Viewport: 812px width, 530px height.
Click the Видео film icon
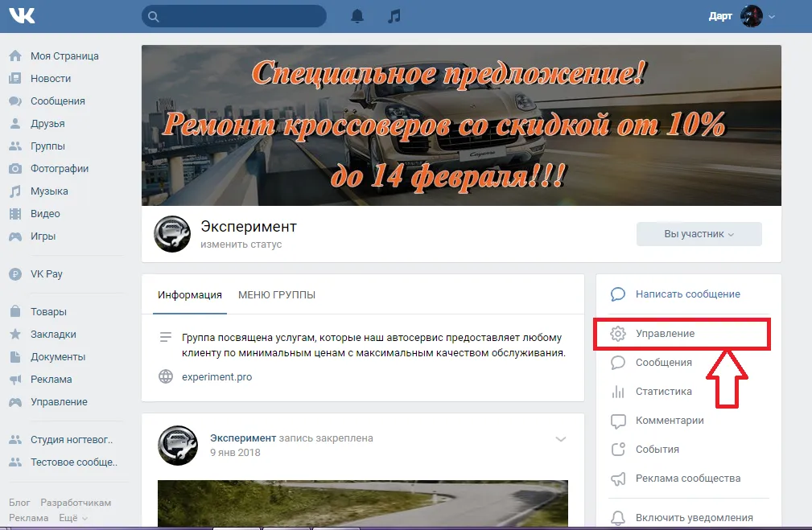pyautogui.click(x=15, y=213)
